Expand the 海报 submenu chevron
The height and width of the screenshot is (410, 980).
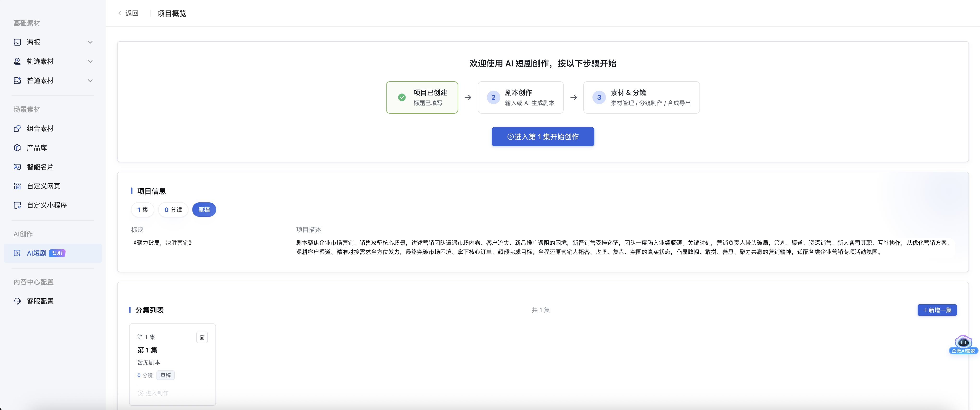90,42
